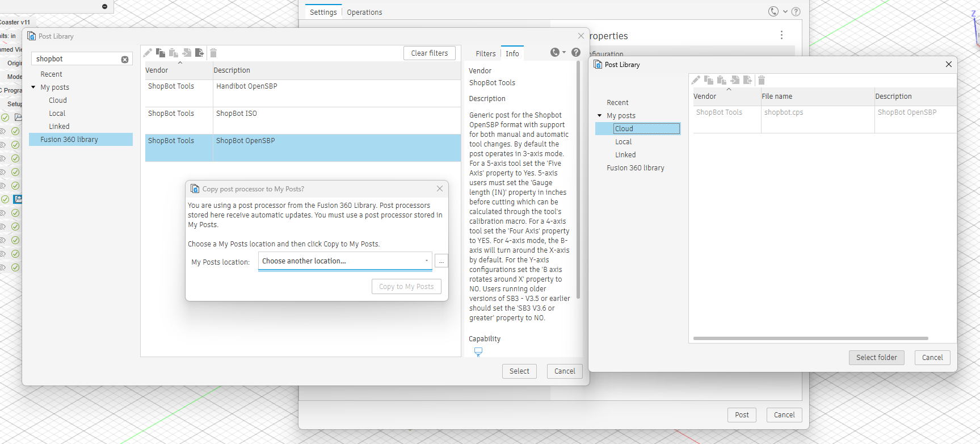Open the help question mark icon beside Info tab

(x=576, y=52)
